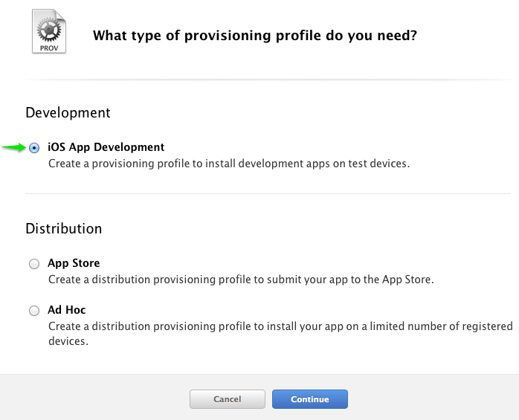Click the Ad Hoc description about registered devices
Image resolution: width=519 pixels, height=420 pixels.
click(280, 333)
